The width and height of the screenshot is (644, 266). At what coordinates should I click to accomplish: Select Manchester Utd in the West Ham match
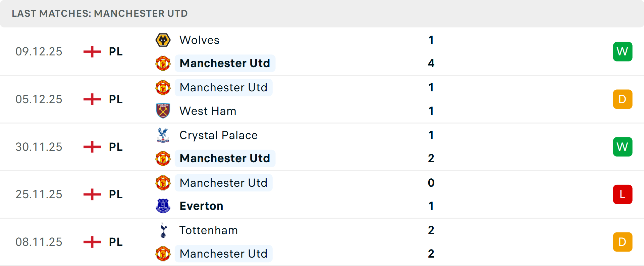[223, 88]
